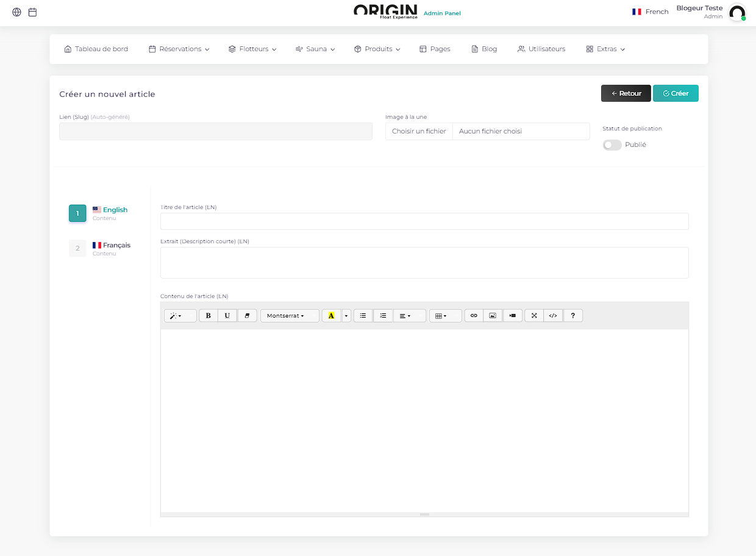Open the table insert dropdown

446,316
